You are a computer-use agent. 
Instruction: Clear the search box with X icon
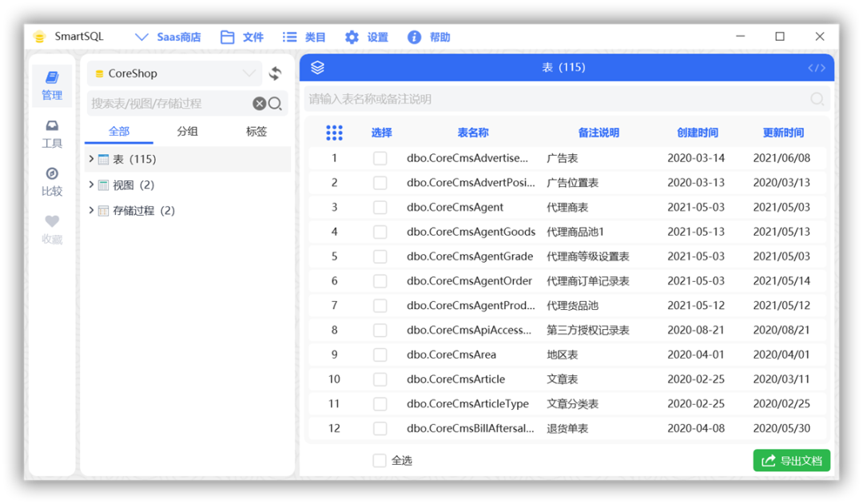pyautogui.click(x=260, y=104)
